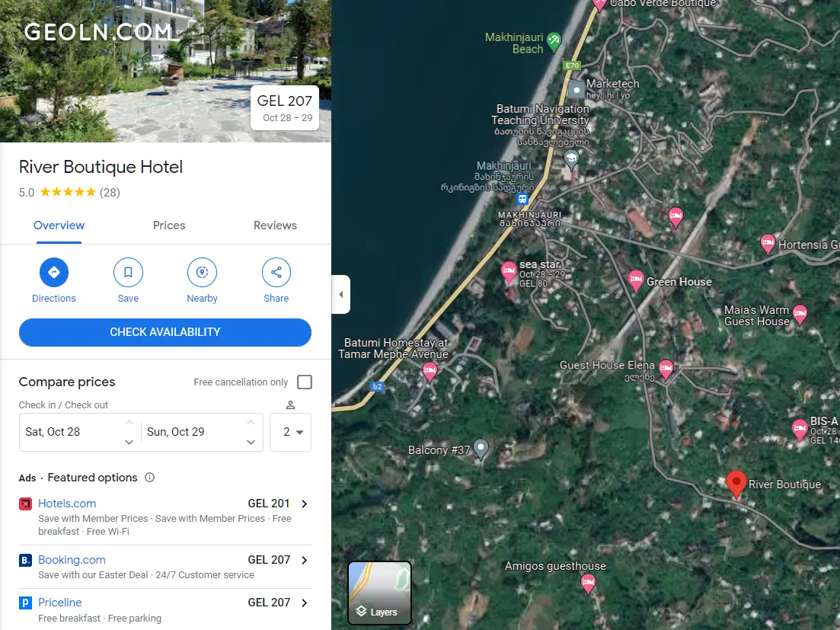Click the Makhinjauri Beach marker
The height and width of the screenshot is (630, 840).
tap(554, 41)
